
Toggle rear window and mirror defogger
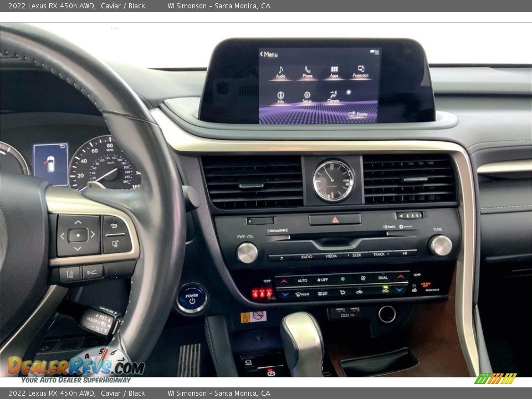click(323, 294)
